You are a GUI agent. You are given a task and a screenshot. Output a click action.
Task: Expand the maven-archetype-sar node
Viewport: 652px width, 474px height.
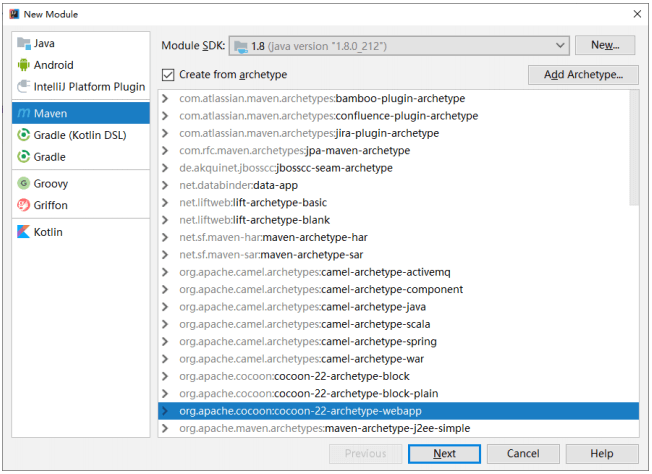coord(165,254)
